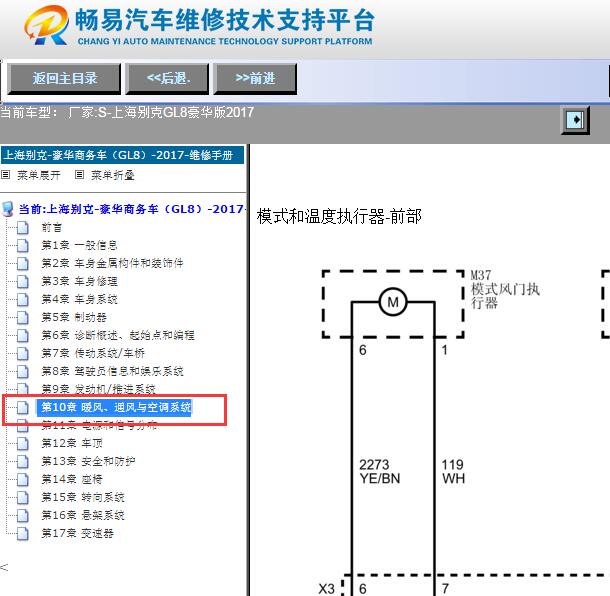Click the collapse icon beside 菜单折叠
610x596 pixels.
pos(79,175)
